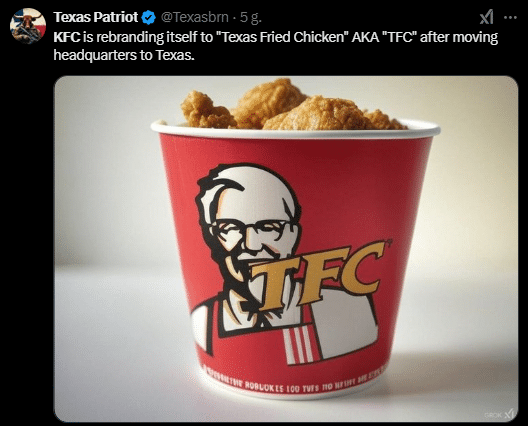This screenshot has width=528, height=426.
Task: Click the bold "KFC" word in tweet
Action: [67, 37]
